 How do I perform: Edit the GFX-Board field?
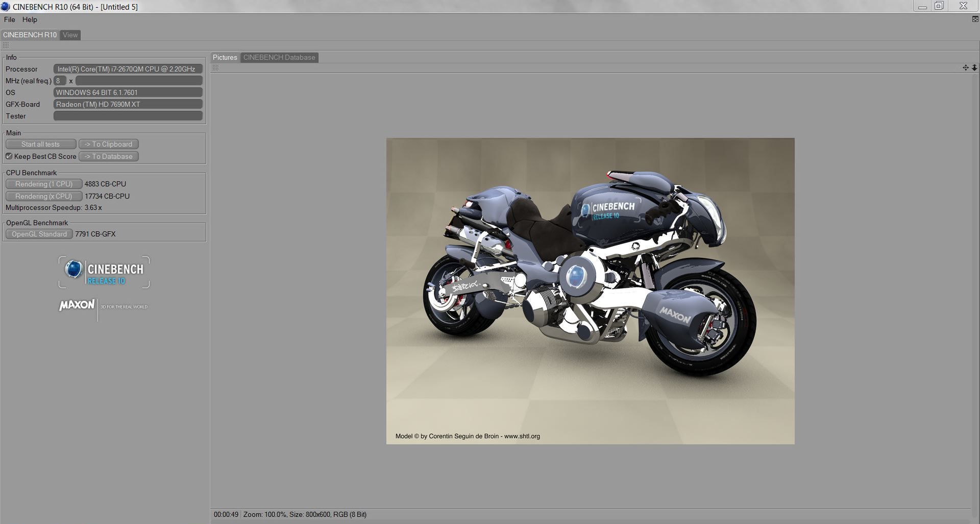point(128,104)
